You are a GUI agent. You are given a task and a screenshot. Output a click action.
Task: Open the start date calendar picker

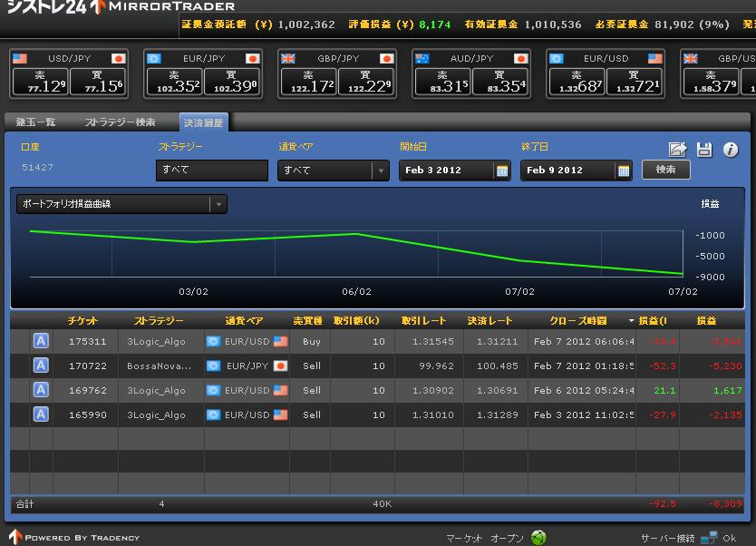(501, 171)
